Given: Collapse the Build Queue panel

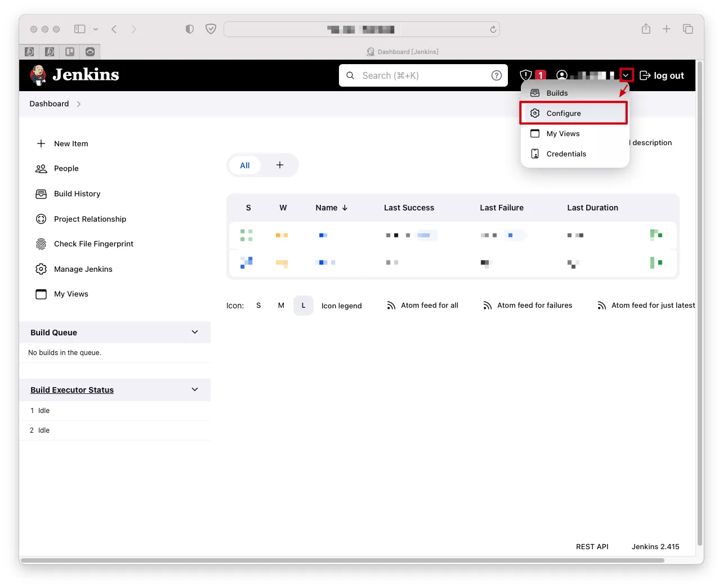Looking at the screenshot, I should (x=195, y=332).
